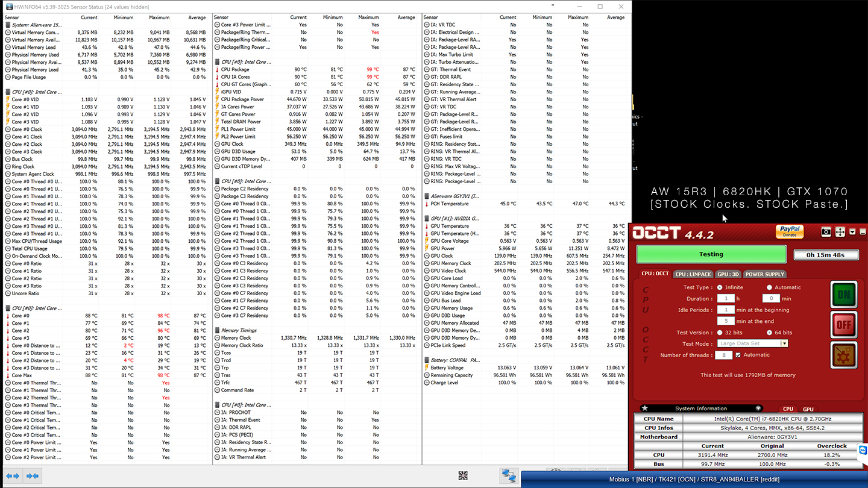Select the Command Rate row
868x488 pixels.
316,390
